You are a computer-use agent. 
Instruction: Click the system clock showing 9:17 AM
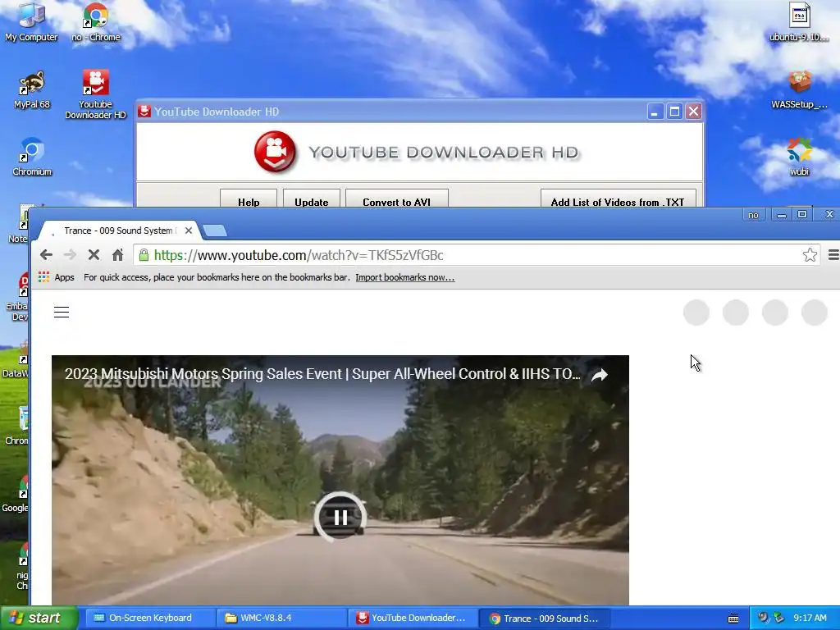click(x=810, y=618)
